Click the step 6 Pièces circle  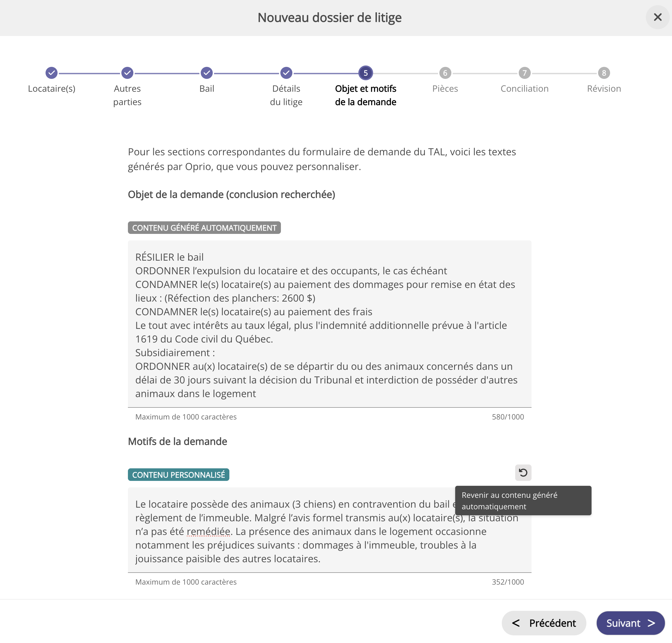tap(445, 73)
